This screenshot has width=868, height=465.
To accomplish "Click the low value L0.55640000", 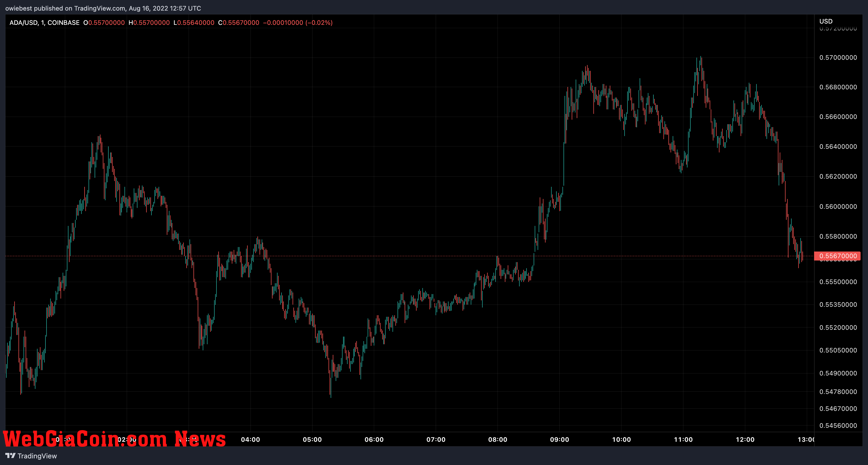I will click(194, 22).
